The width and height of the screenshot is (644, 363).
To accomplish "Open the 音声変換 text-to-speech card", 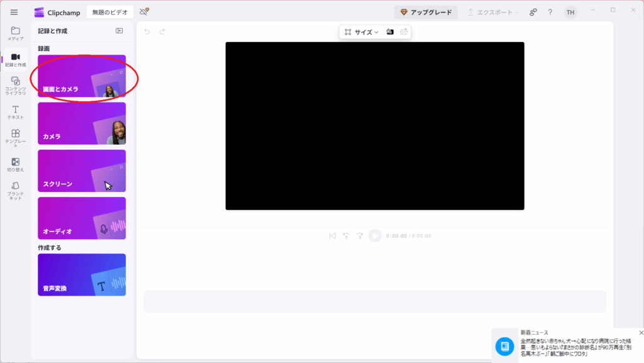I will 82,275.
